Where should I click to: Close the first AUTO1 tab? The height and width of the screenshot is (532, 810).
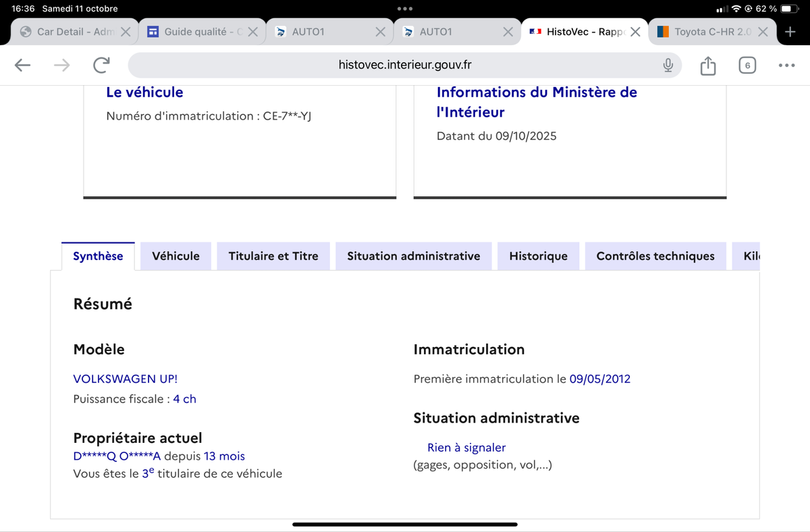click(x=380, y=32)
